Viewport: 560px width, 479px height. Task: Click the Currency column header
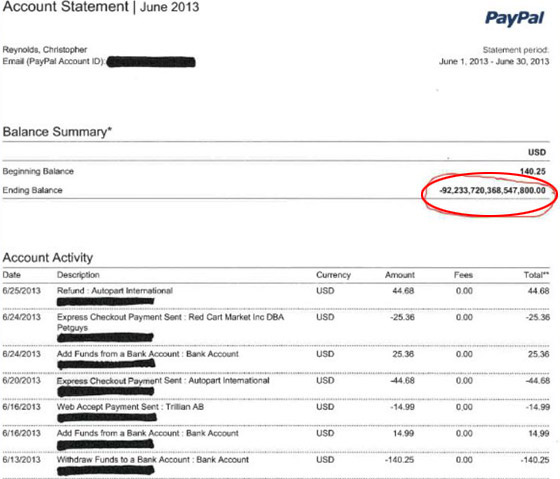click(334, 275)
